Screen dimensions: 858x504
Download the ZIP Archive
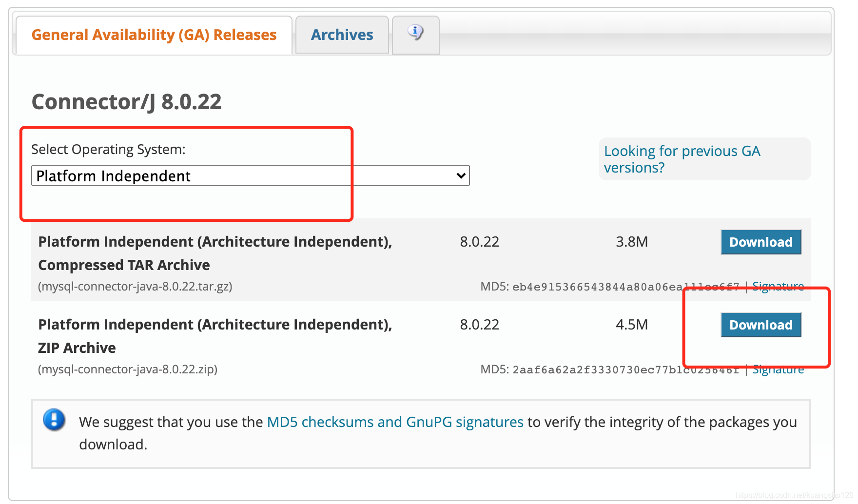click(760, 325)
